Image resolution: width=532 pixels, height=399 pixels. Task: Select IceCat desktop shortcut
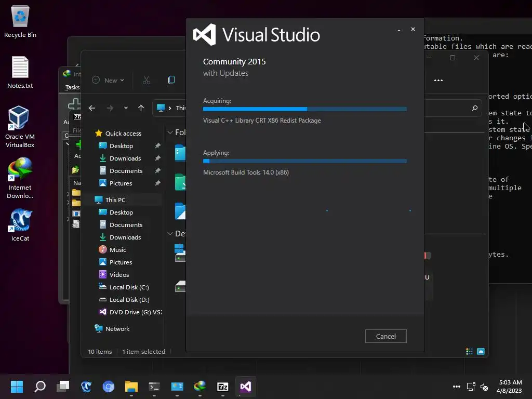tap(20, 225)
